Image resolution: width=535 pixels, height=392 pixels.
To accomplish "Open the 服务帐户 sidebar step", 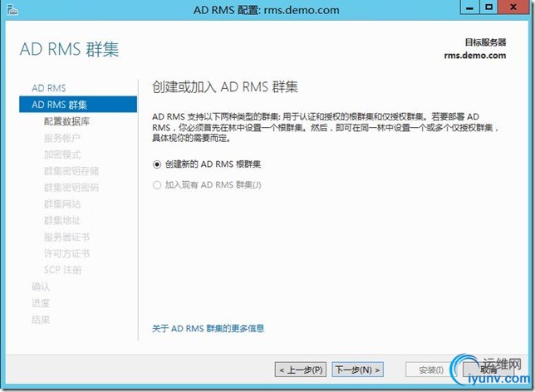I will pos(62,138).
